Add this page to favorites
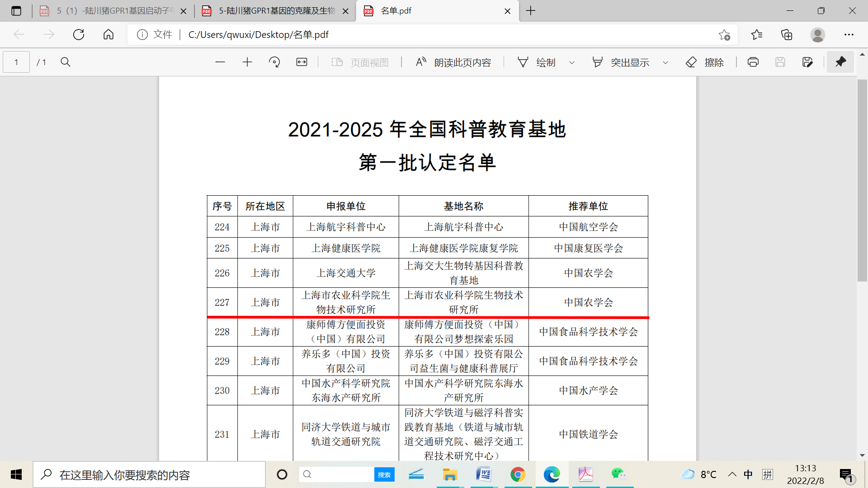Screen dimensions: 868x488 [724, 35]
